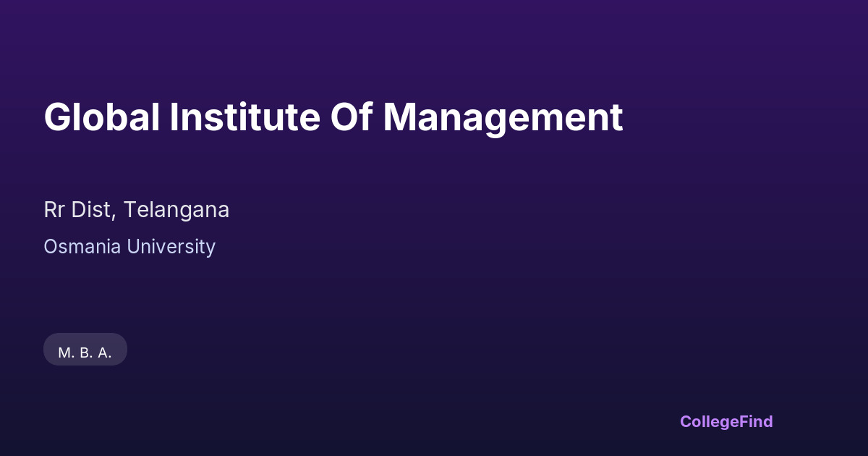Click the word Osmania
Image resolution: width=868 pixels, height=456 pixels.
(x=82, y=247)
